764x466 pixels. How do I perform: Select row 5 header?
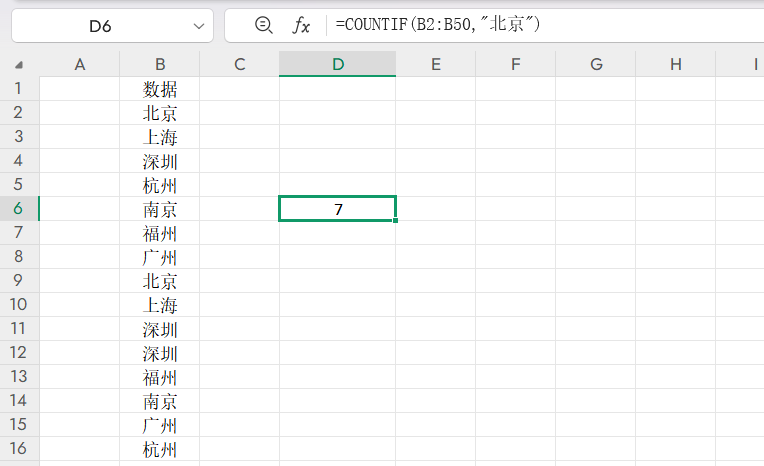pos(19,184)
